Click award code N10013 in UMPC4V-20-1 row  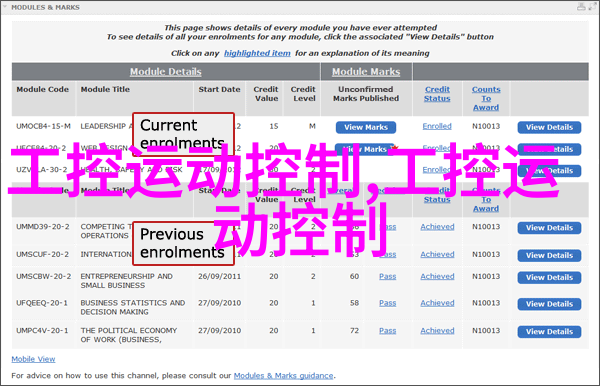click(x=486, y=331)
